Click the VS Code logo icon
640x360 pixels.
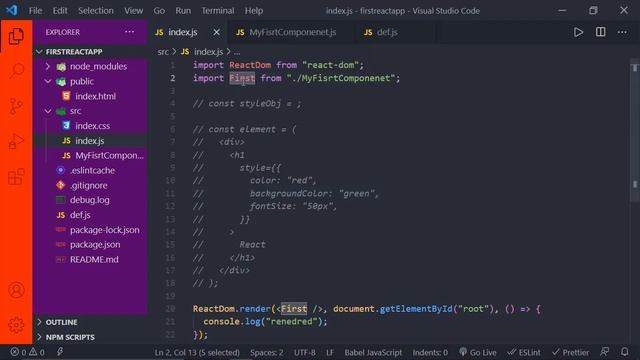(11, 10)
